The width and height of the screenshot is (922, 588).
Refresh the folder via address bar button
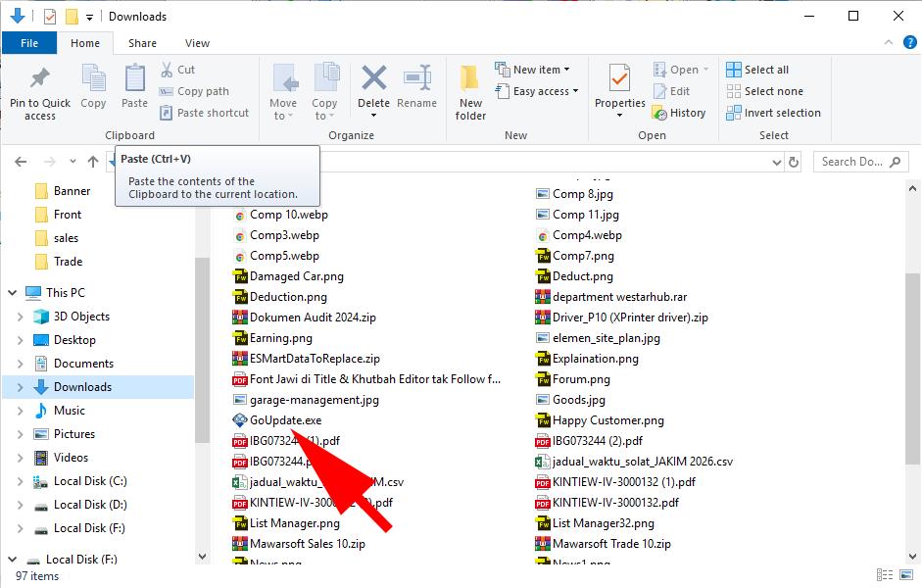pyautogui.click(x=794, y=162)
